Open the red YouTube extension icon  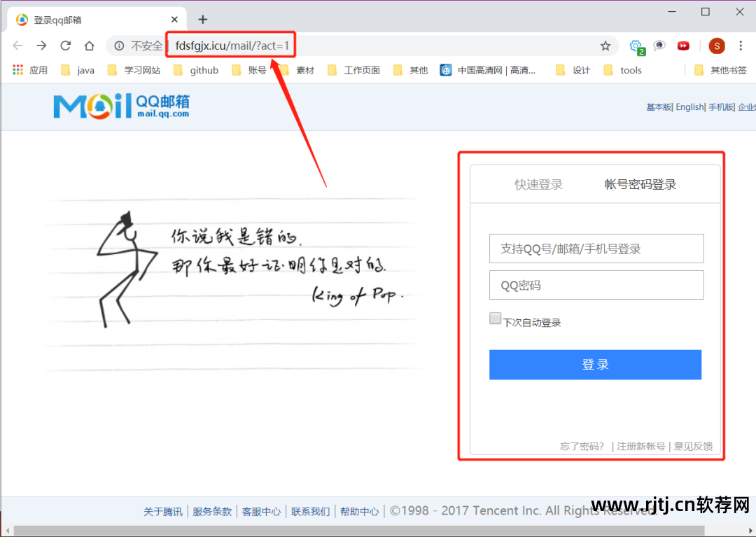[x=683, y=45]
